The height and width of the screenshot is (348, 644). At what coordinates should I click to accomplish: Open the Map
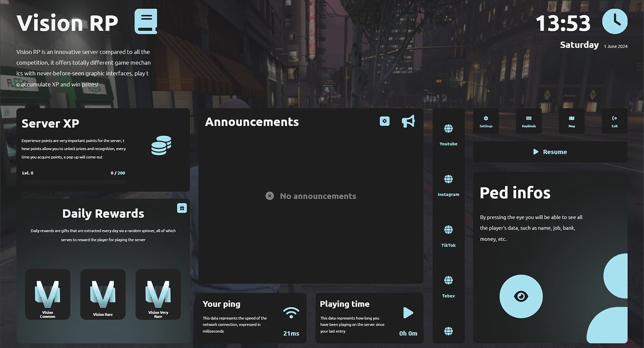571,120
